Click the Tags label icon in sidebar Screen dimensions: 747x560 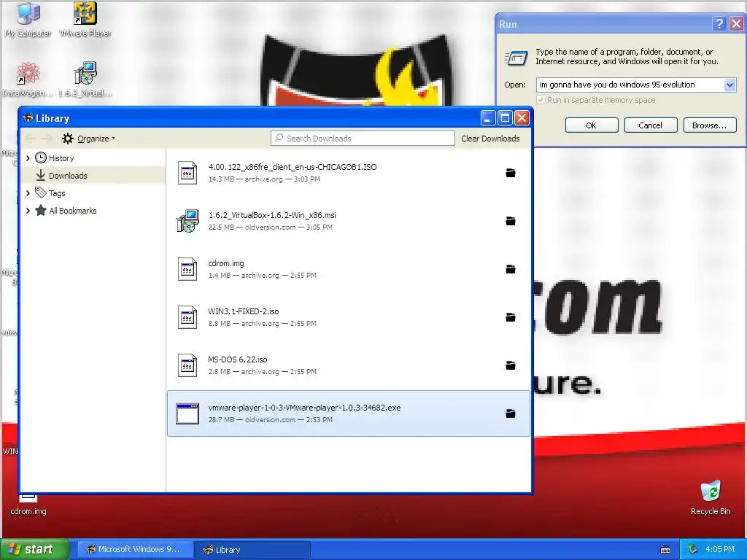(x=41, y=192)
